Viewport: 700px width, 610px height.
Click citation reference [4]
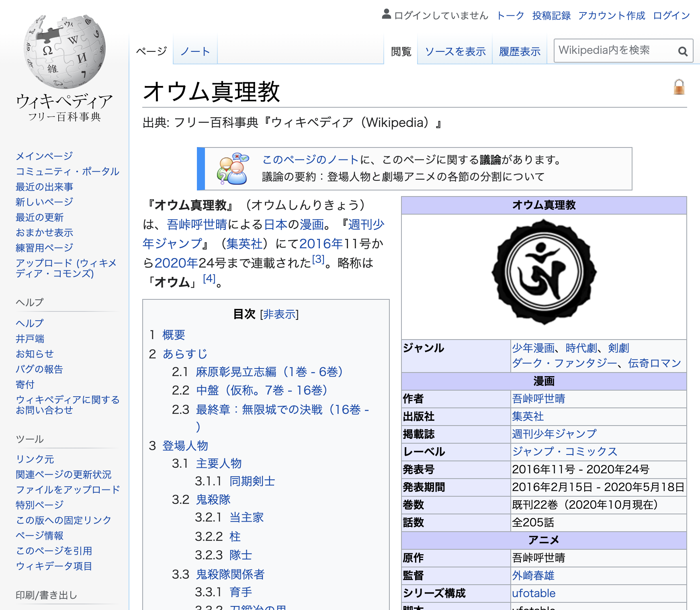point(209,278)
